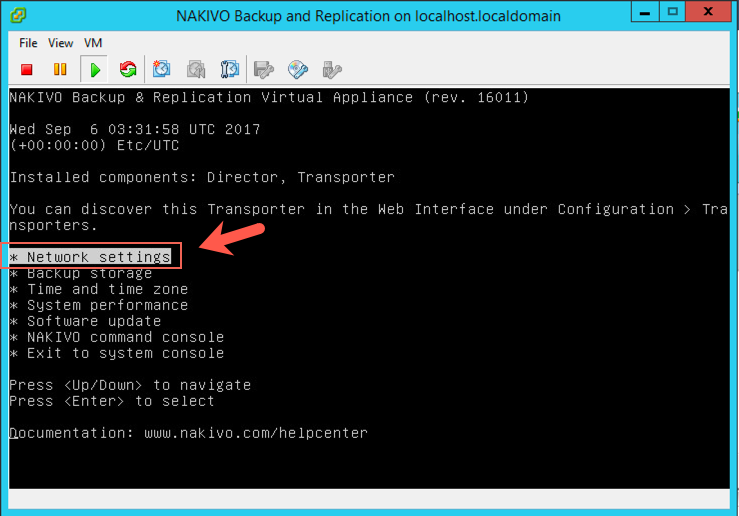Image resolution: width=739 pixels, height=516 pixels.
Task: Select the System performance entry
Action: 99,305
